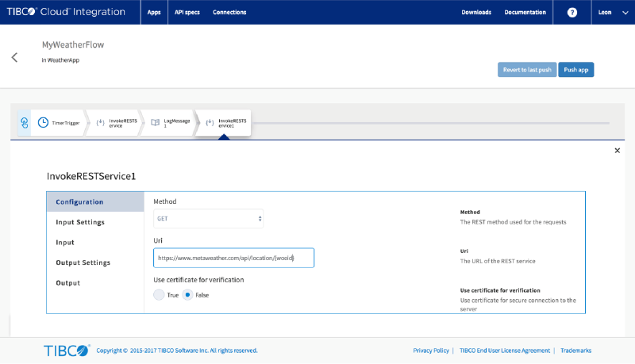Select the InvokeRESTService1 activity tile
635x364 pixels.
tap(225, 123)
